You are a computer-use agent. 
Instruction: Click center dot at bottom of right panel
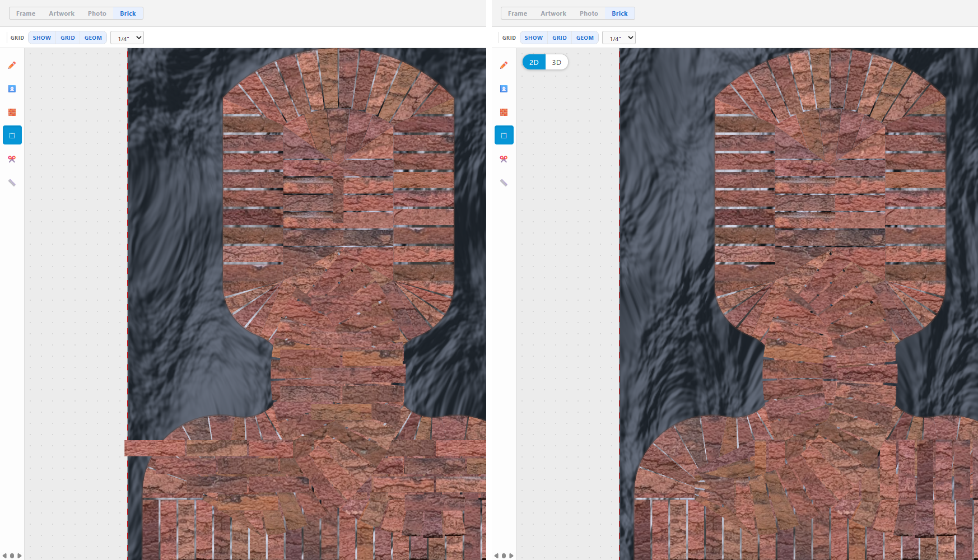(x=504, y=556)
